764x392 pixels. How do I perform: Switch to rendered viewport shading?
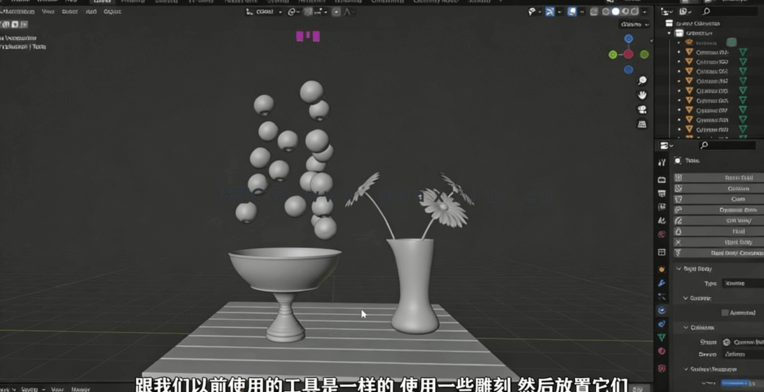634,12
